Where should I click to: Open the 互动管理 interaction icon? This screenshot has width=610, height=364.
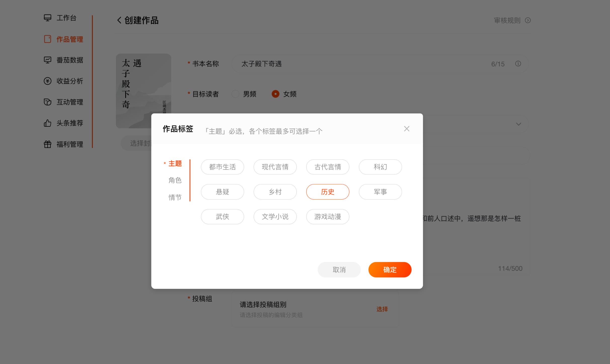48,102
